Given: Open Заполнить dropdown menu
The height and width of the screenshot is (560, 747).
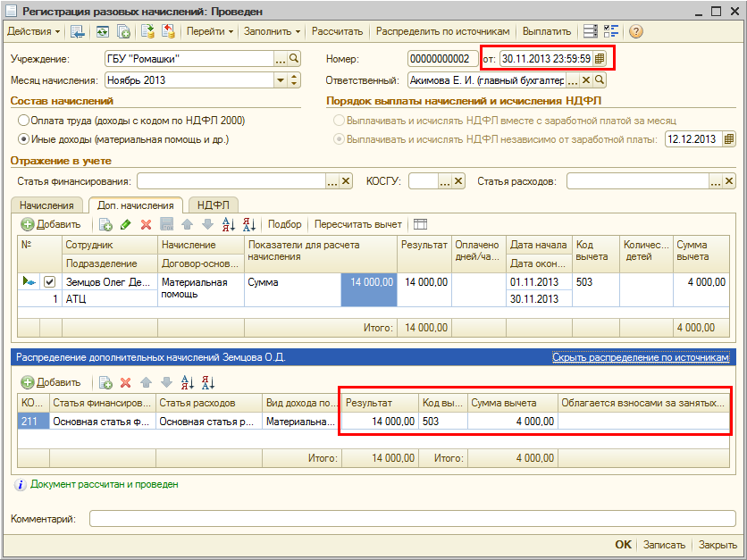Looking at the screenshot, I should (x=273, y=31).
